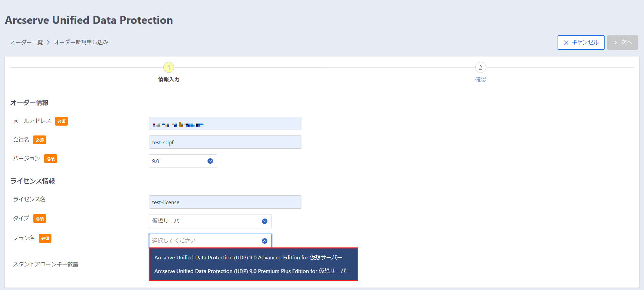Viewport: 644px width, 290px height.
Task: Click the メールアドレス field label
Action: pyautogui.click(x=32, y=121)
